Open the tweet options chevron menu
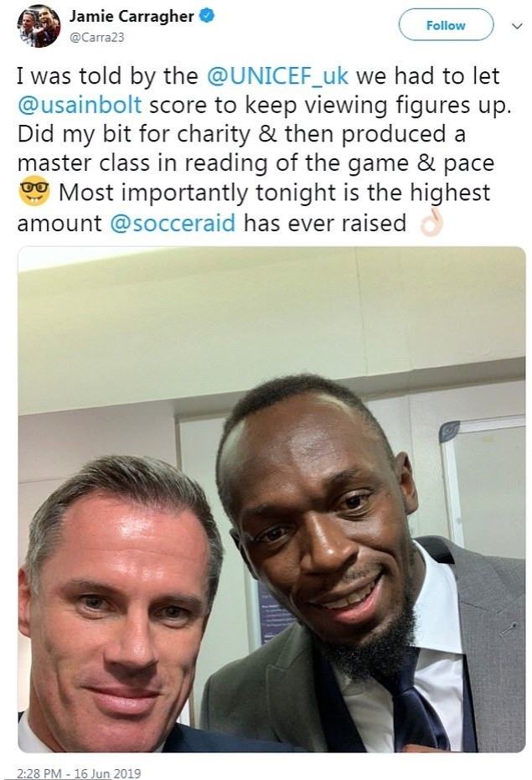Viewport: 532px width, 780px height. (518, 26)
